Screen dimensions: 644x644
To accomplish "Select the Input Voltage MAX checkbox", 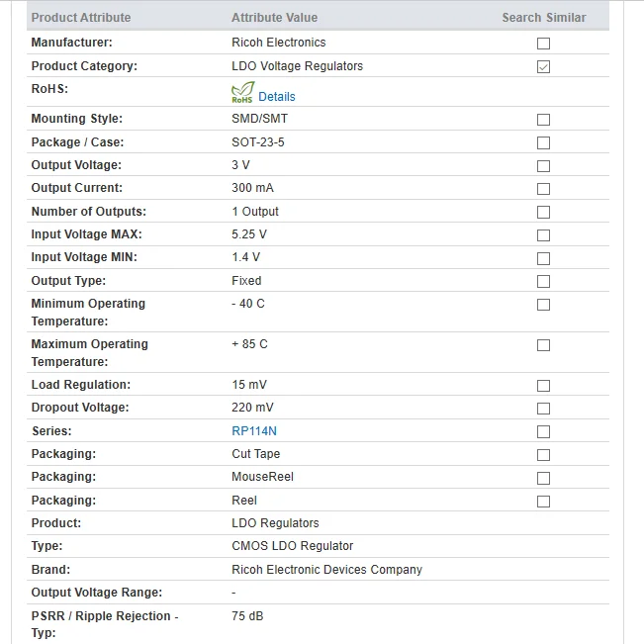I will click(543, 235).
